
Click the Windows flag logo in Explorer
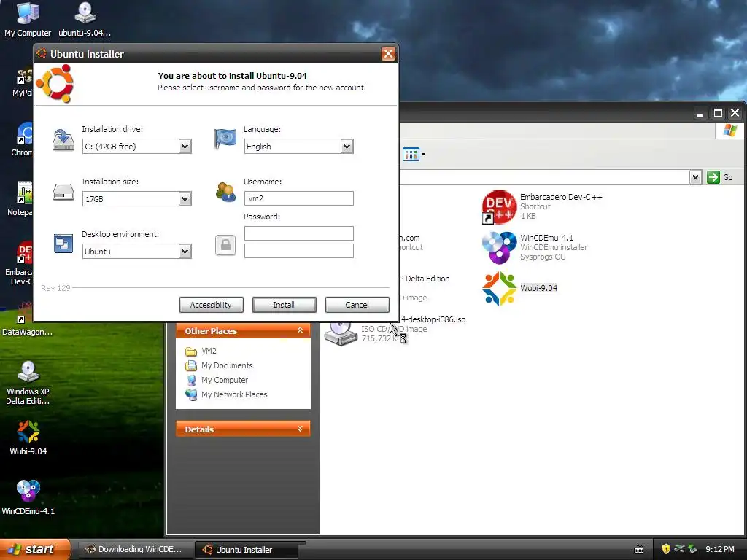pos(729,130)
